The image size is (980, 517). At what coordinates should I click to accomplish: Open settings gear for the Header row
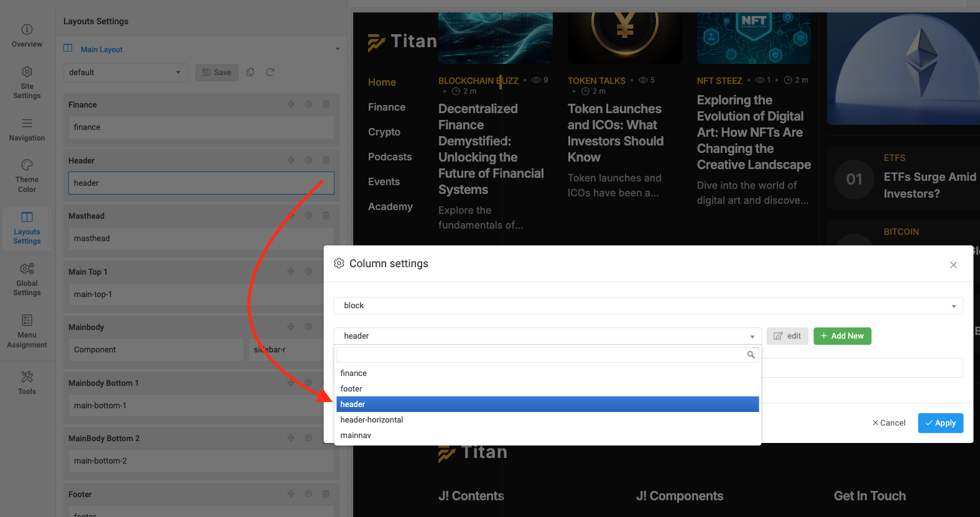308,160
